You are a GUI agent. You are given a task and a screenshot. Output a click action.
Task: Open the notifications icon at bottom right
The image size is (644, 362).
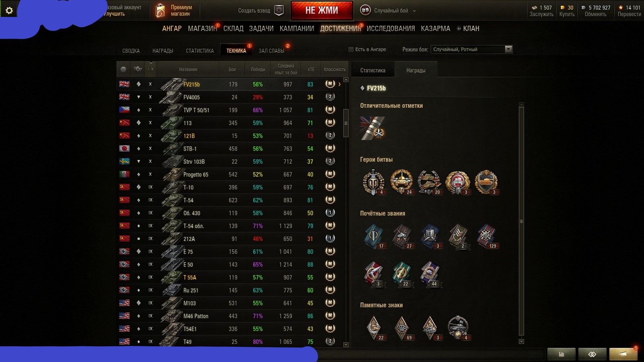[x=623, y=354]
